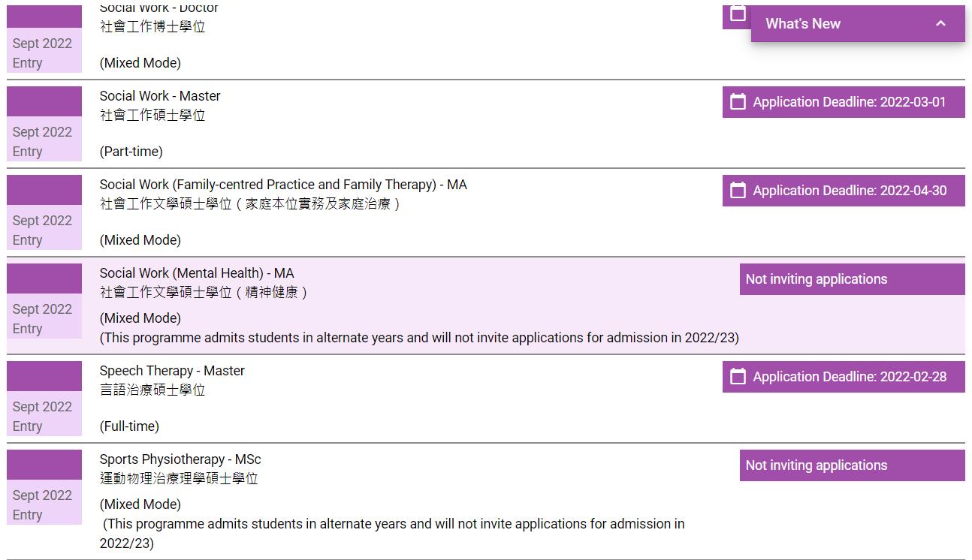Screen dimensions: 972x560
Task: Click calendar icon for Social Work Master deadline
Action: click(x=738, y=102)
